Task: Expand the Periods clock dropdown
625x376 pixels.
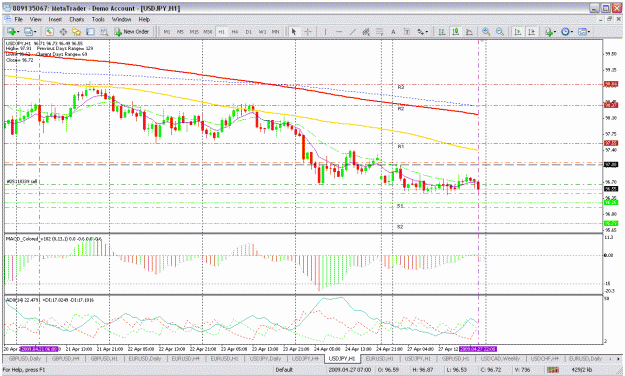Action: pos(571,32)
